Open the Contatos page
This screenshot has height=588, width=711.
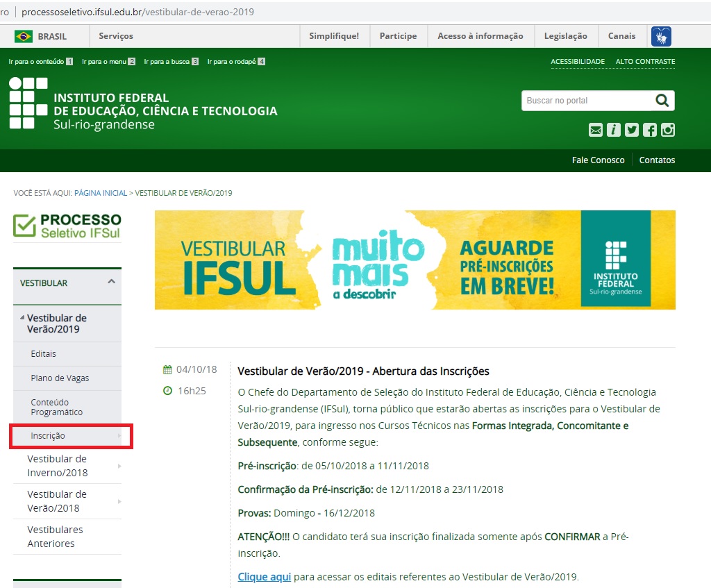(657, 160)
